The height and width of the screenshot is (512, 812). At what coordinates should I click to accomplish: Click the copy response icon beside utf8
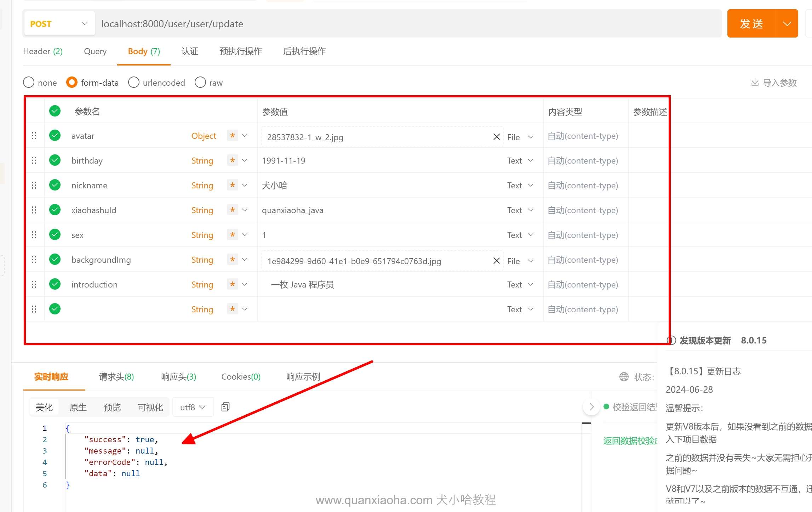[x=225, y=407]
